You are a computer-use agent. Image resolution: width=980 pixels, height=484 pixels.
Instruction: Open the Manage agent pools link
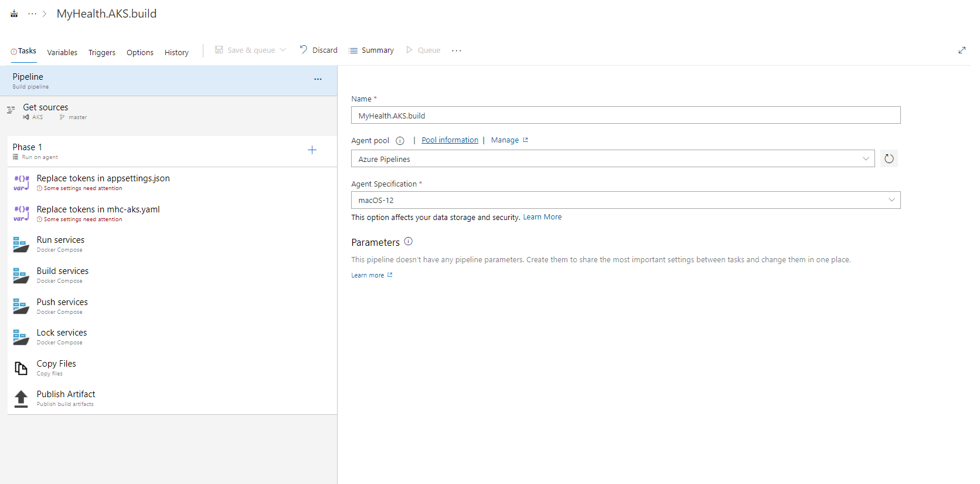click(x=509, y=140)
